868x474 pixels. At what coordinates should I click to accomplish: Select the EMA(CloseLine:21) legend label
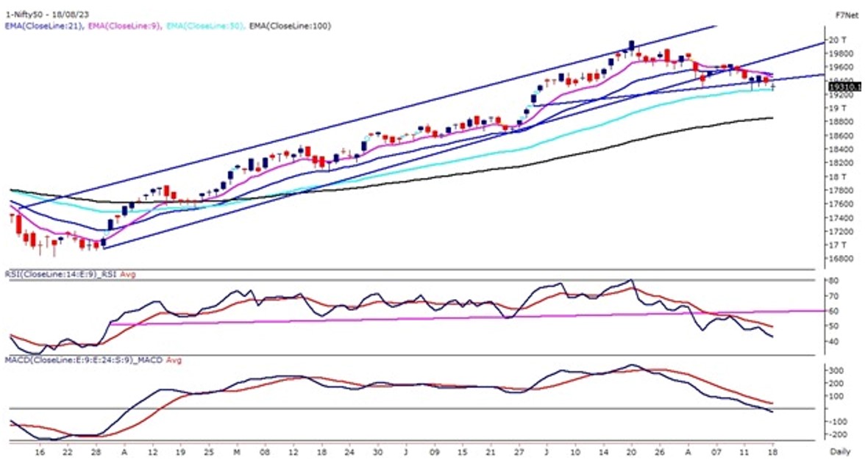43,26
